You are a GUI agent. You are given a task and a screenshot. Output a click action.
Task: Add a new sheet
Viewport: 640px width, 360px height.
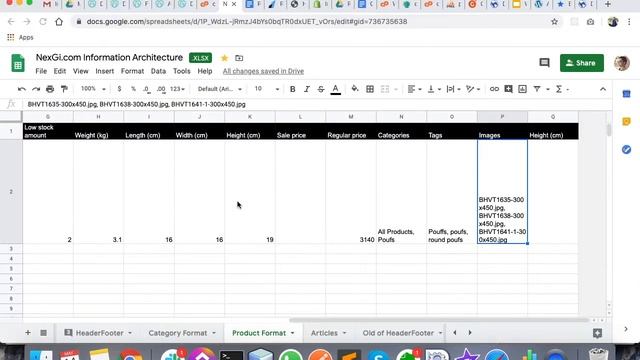point(28,333)
